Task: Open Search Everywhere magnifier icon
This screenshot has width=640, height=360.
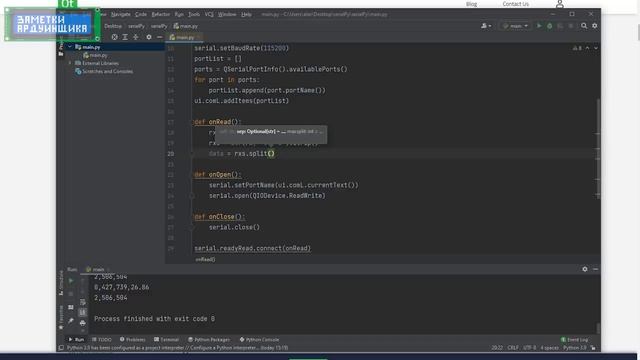Action: 584,26
